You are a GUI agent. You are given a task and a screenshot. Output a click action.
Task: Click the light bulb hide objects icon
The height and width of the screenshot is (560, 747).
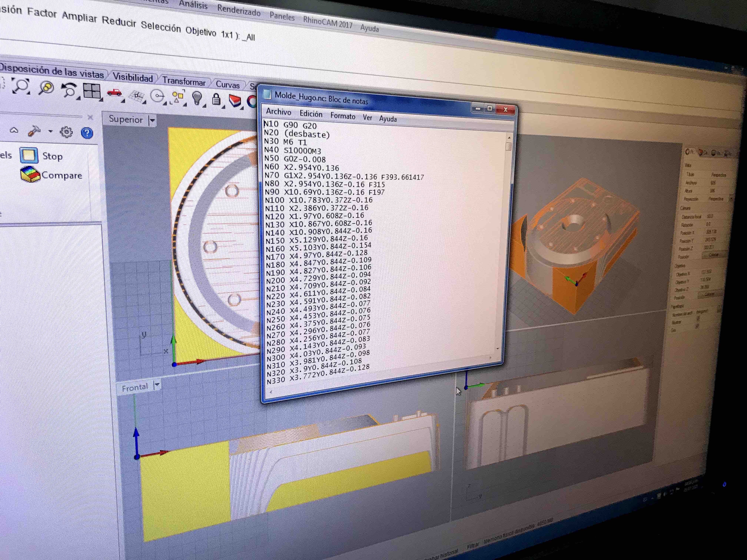[197, 98]
